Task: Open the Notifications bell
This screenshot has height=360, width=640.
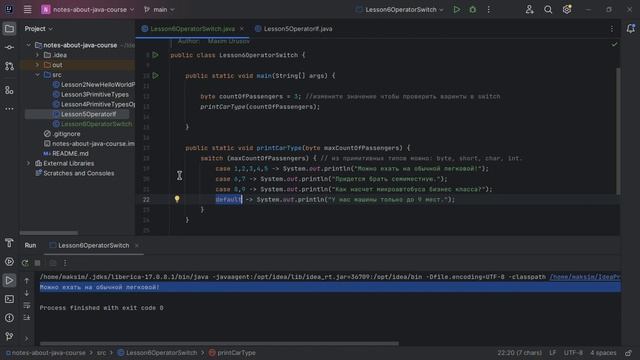Action: coord(631,29)
